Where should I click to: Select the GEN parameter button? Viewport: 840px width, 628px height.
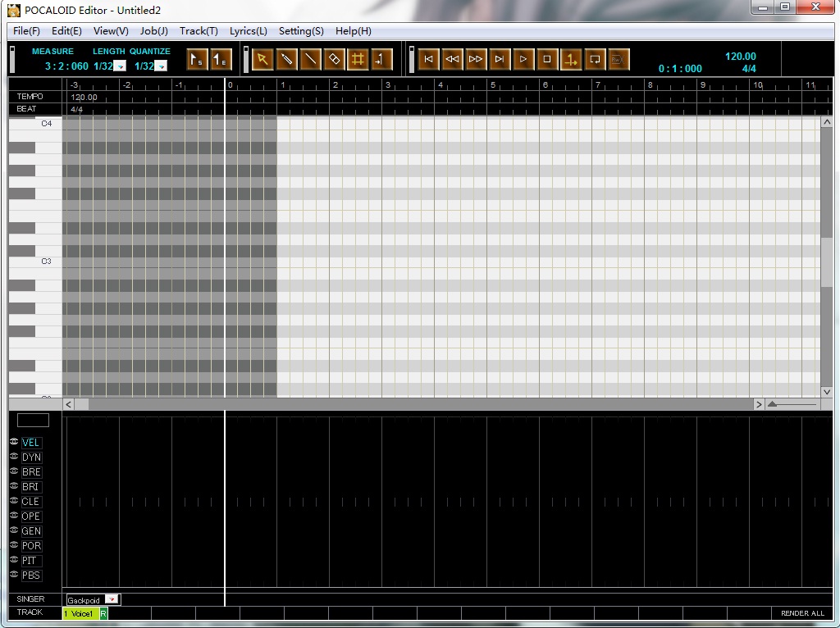31,531
